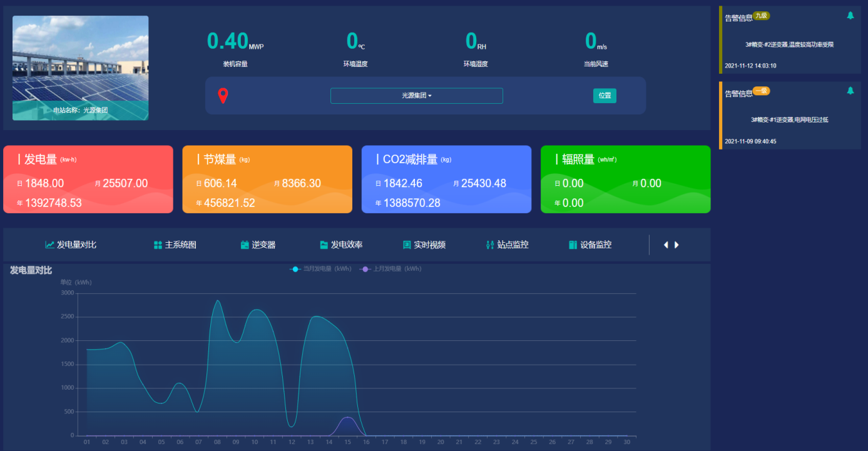868x451 pixels.
Task: Click the 发电效率 folder icon
Action: point(324,245)
